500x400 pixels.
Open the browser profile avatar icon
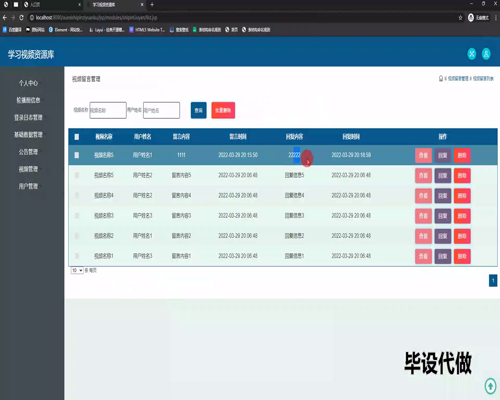(x=471, y=18)
